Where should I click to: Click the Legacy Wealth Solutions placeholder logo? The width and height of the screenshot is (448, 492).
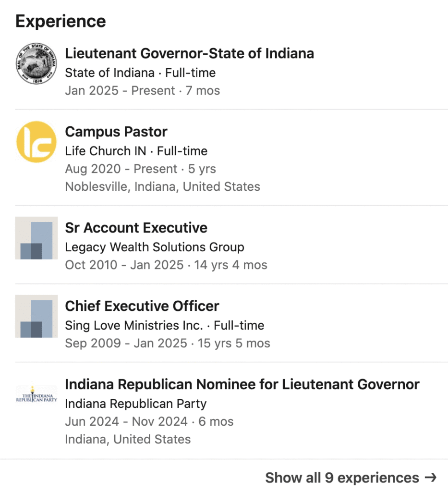36,238
